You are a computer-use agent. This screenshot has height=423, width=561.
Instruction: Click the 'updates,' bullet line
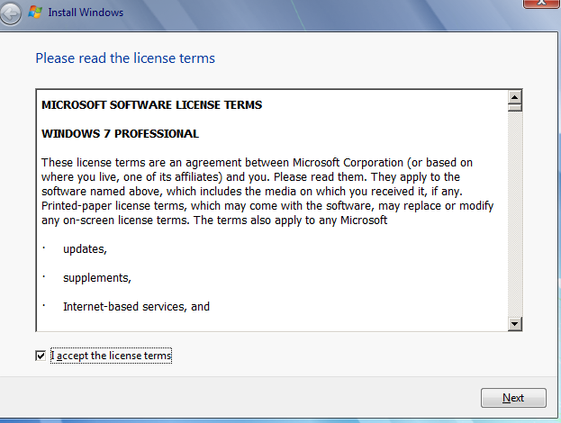[85, 249]
